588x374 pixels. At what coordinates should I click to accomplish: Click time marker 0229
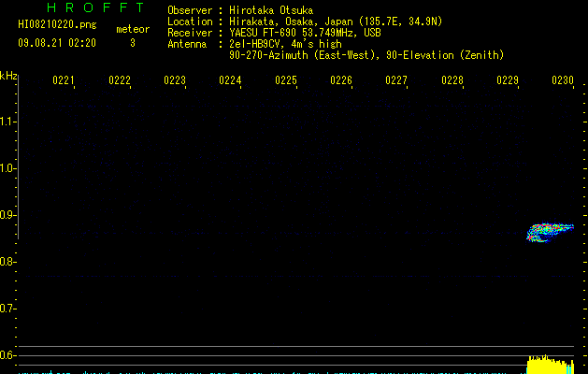pyautogui.click(x=508, y=80)
